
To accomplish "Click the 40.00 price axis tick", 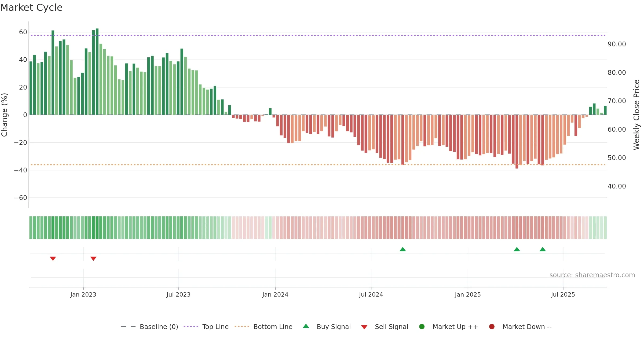I will (x=617, y=186).
